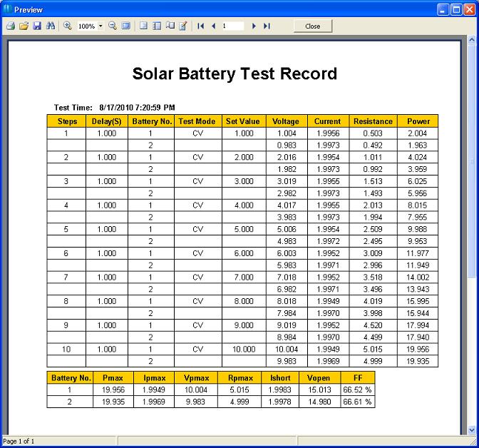The height and width of the screenshot is (448, 479).
Task: Maximize the Preview window
Action: (x=456, y=10)
